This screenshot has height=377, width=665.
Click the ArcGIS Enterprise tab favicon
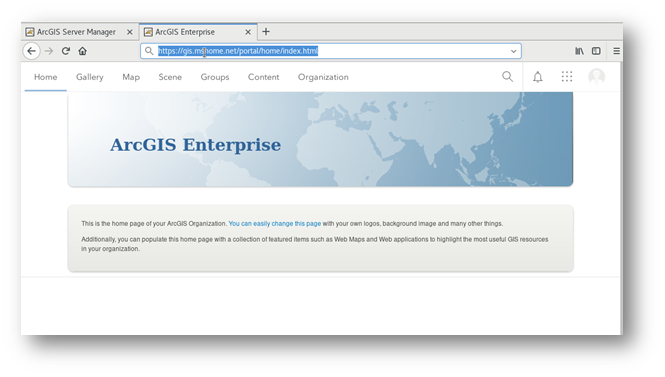[148, 32]
